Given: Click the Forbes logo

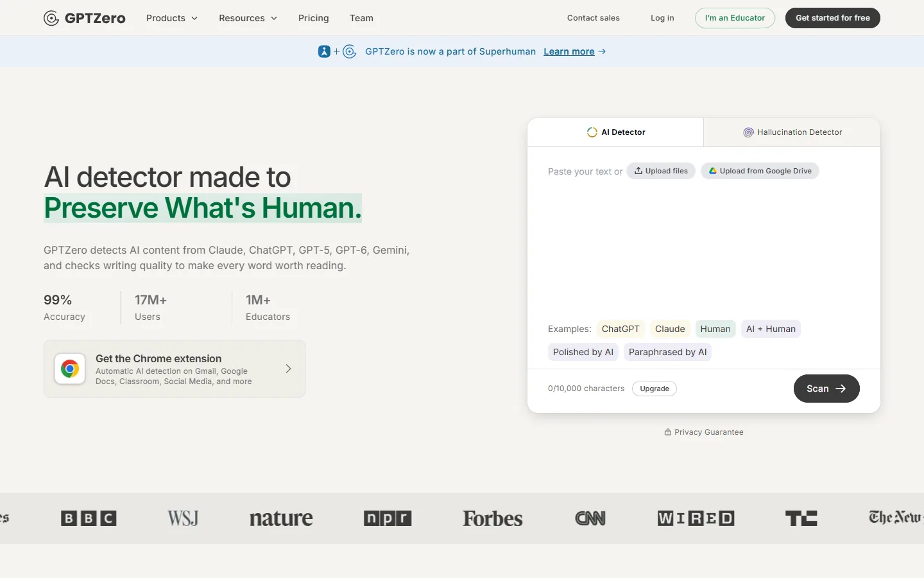Looking at the screenshot, I should point(493,518).
